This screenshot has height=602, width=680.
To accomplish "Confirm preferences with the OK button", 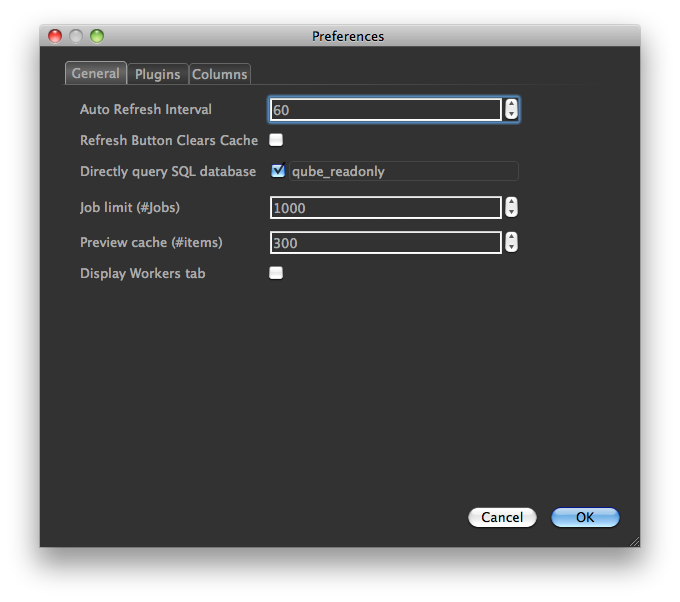I will (x=585, y=517).
